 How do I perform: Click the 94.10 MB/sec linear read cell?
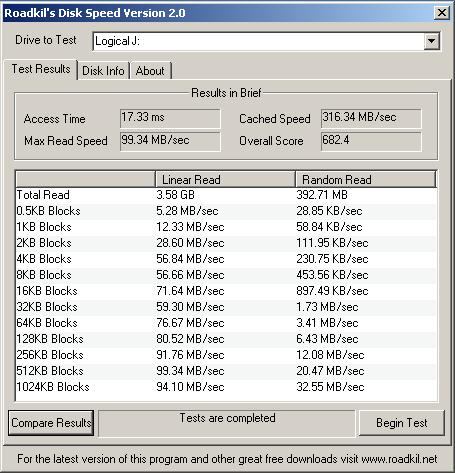tap(190, 387)
